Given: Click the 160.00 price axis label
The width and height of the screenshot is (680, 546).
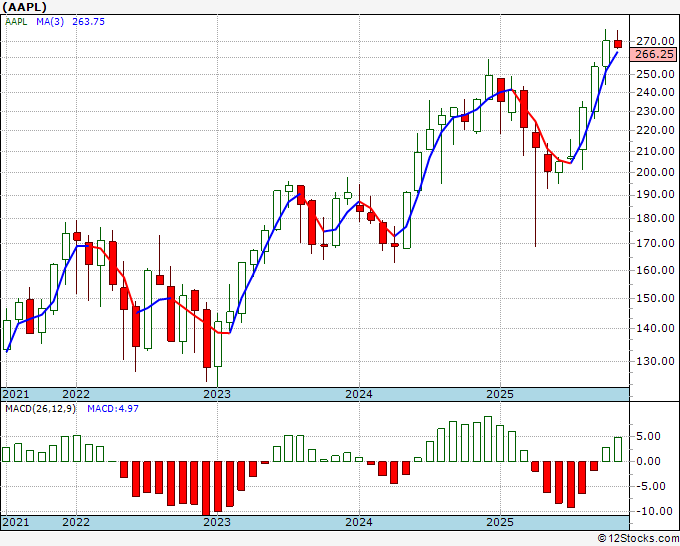Looking at the screenshot, I should click(x=655, y=270).
